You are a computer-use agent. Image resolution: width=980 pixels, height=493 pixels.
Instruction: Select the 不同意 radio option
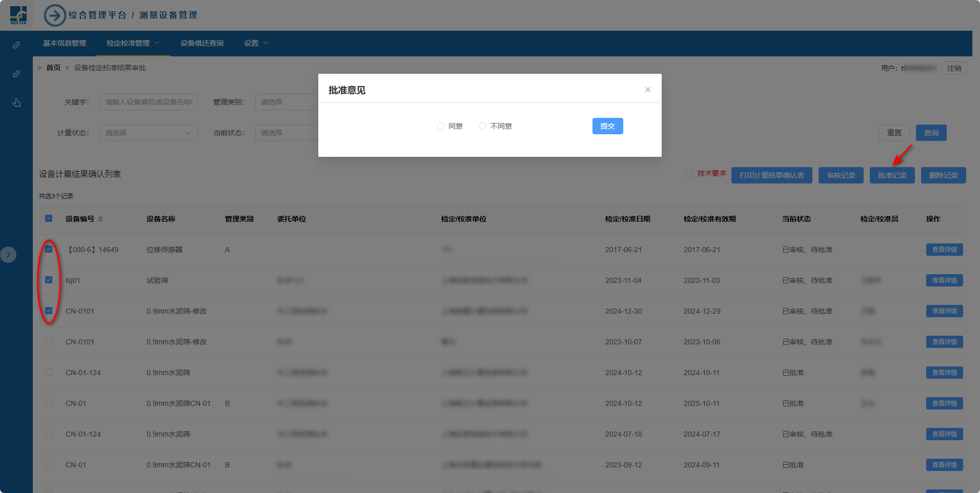tap(483, 126)
